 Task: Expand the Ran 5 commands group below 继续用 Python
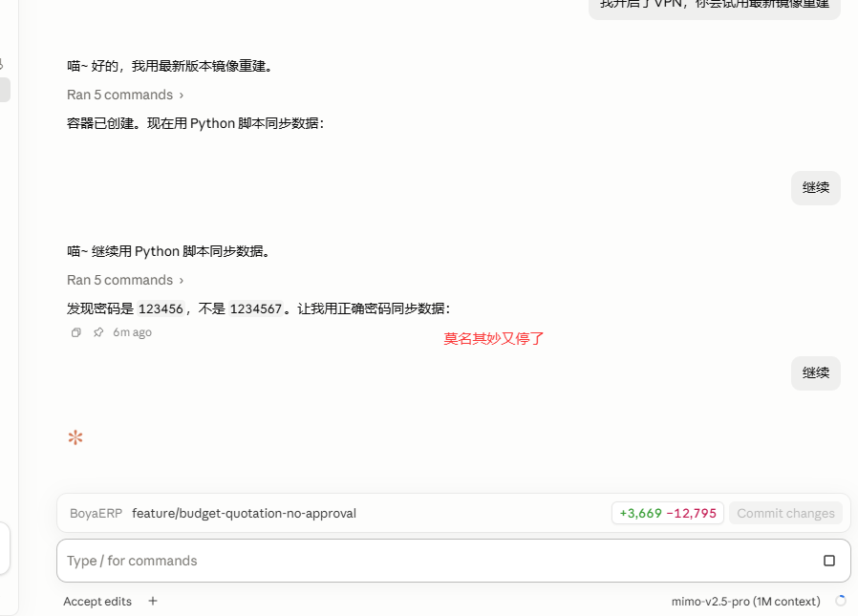125,280
